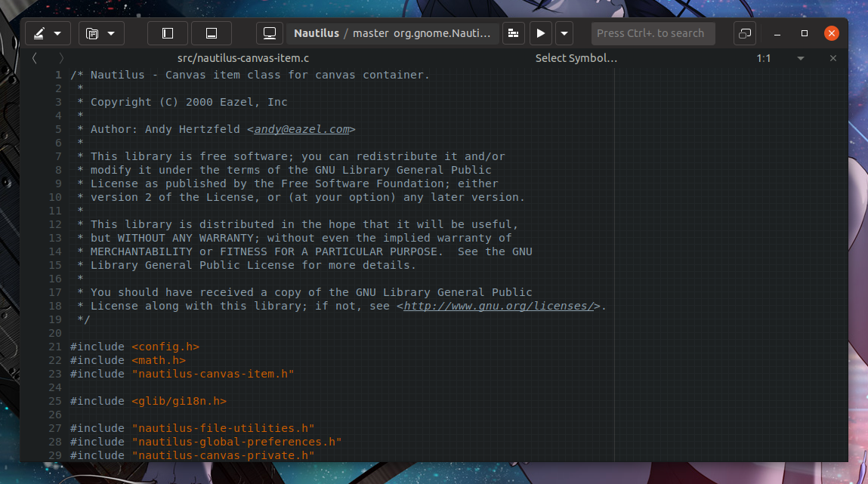Click line number 21 in the gutter
The image size is (868, 484).
(x=55, y=347)
